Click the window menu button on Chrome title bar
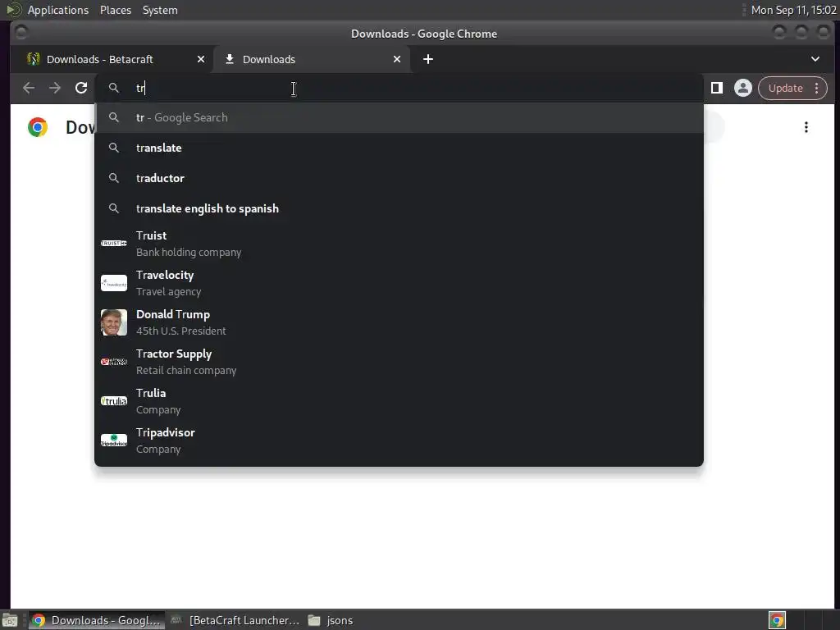The height and width of the screenshot is (630, 840). [21, 33]
